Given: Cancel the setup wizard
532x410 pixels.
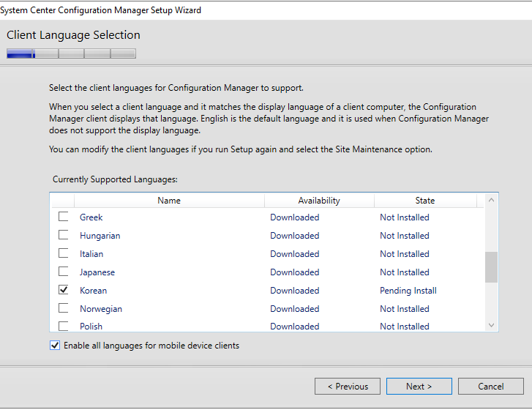Looking at the screenshot, I should [x=490, y=387].
